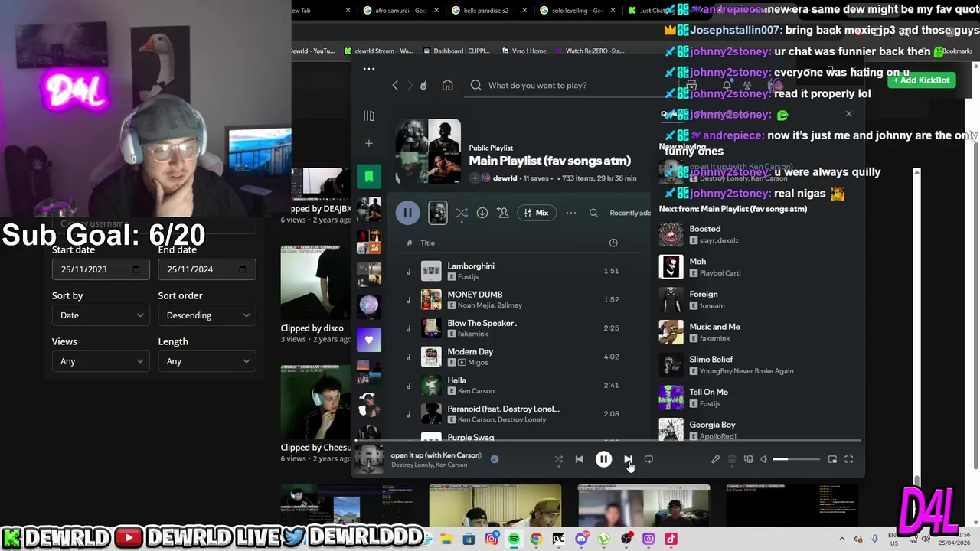Go back in Spotify navigation
This screenshot has width=980, height=551.
tap(395, 85)
